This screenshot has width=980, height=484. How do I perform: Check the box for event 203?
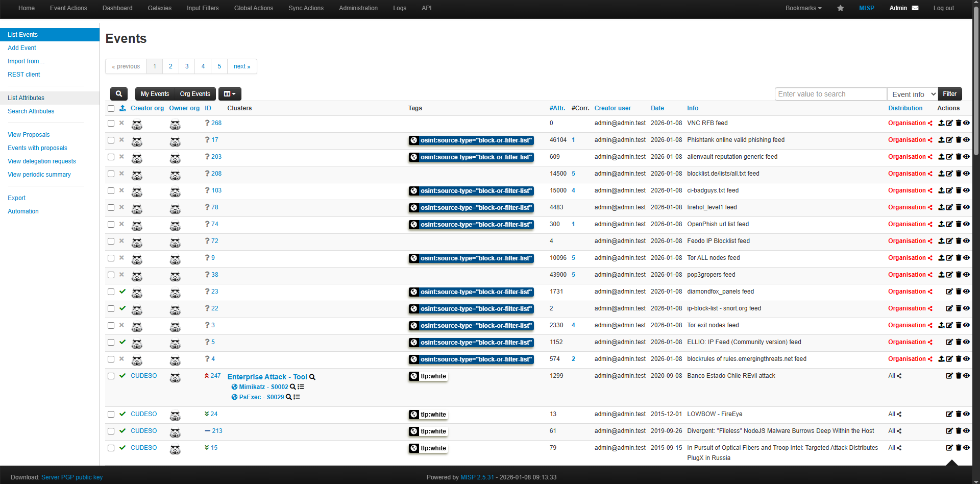(x=111, y=157)
